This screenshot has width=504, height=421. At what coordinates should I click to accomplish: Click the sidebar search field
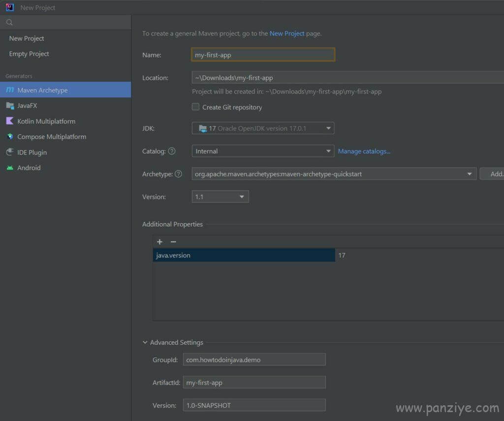click(65, 22)
